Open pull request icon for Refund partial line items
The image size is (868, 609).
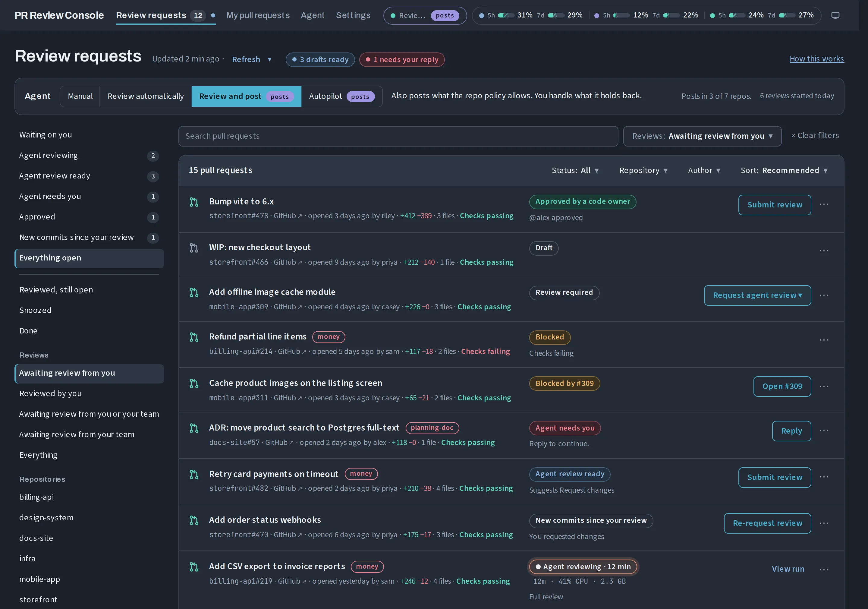194,337
